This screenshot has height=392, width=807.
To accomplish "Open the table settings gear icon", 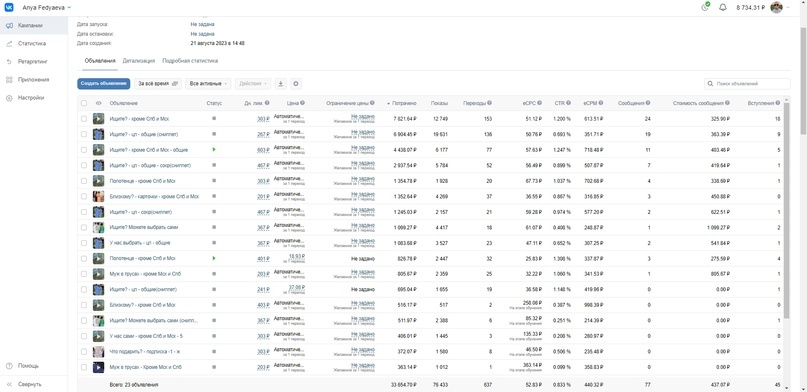I will pyautogui.click(x=295, y=83).
